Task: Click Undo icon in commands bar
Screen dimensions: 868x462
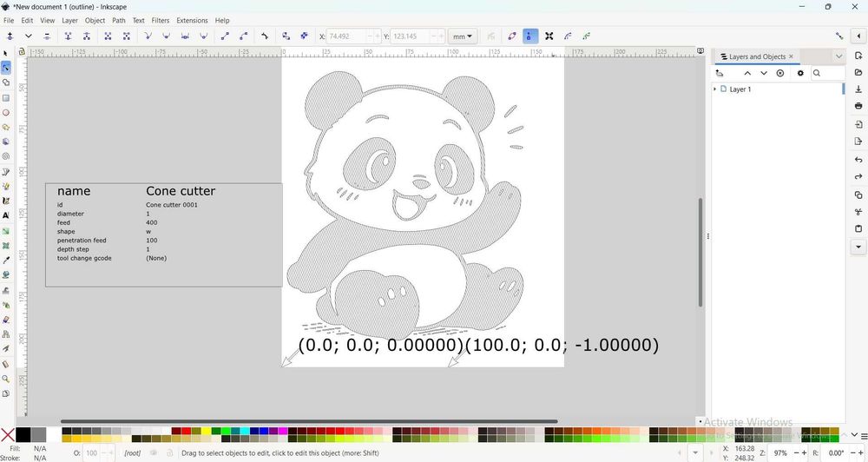Action: (x=858, y=160)
